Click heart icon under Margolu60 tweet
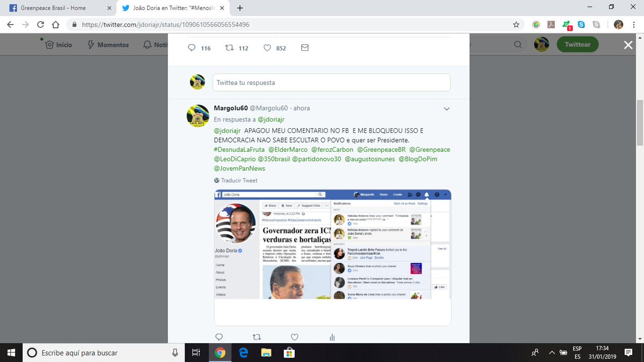The height and width of the screenshot is (362, 644). point(294,337)
